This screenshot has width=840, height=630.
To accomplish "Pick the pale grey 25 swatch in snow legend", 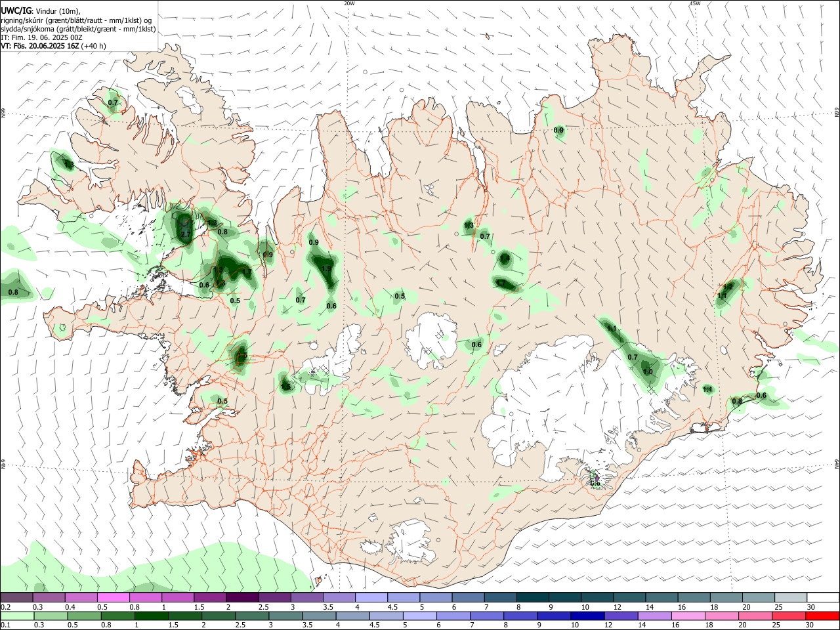I will pos(791,598).
